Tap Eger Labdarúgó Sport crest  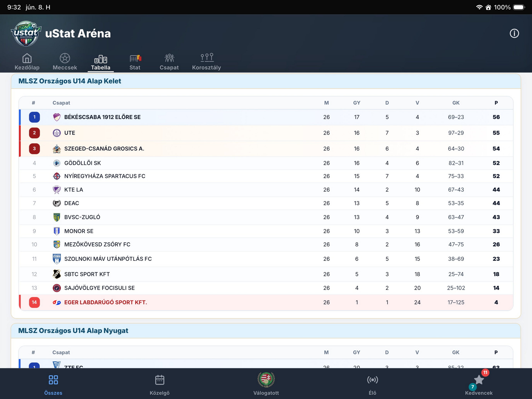[x=57, y=302]
